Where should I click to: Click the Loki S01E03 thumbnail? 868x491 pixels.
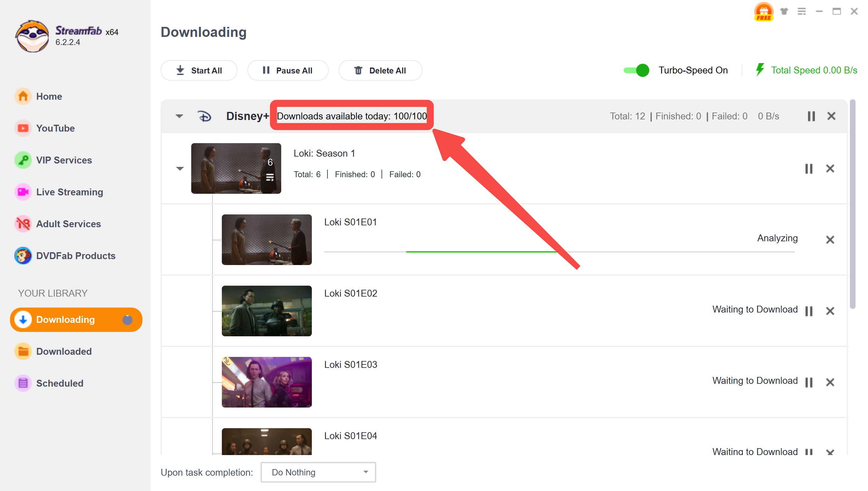pyautogui.click(x=267, y=382)
